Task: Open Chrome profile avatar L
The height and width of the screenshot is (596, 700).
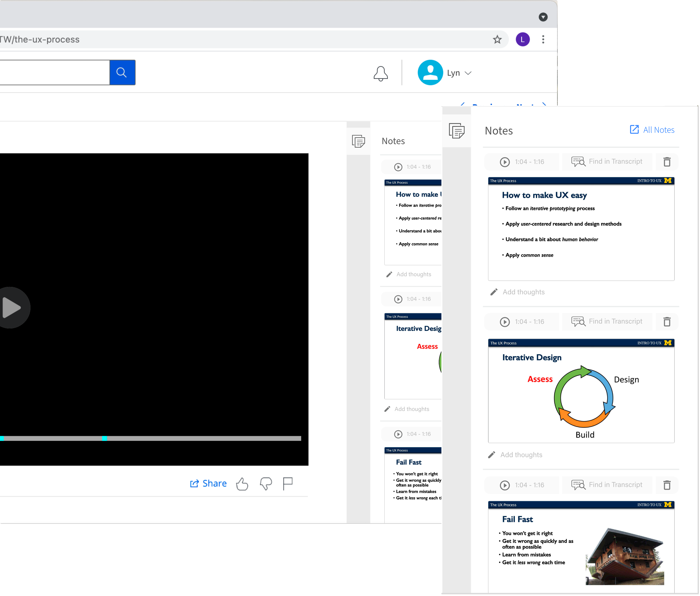Action: pos(522,39)
